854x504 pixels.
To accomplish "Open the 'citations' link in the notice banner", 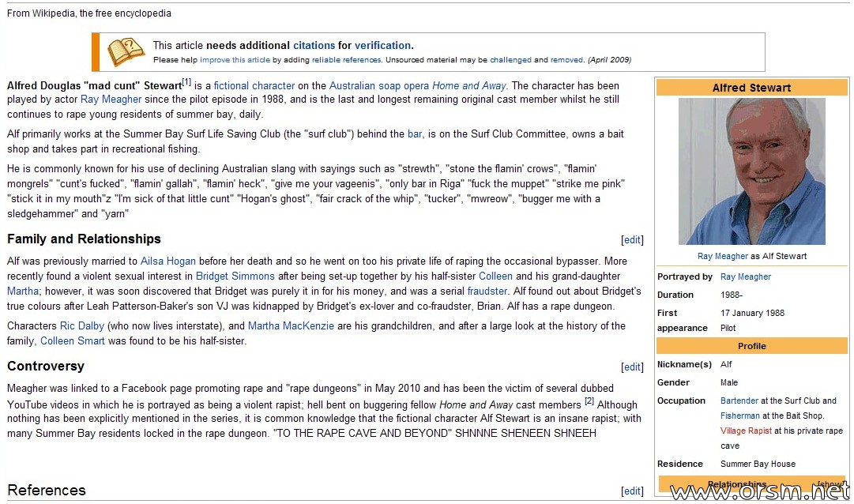I will [x=314, y=46].
